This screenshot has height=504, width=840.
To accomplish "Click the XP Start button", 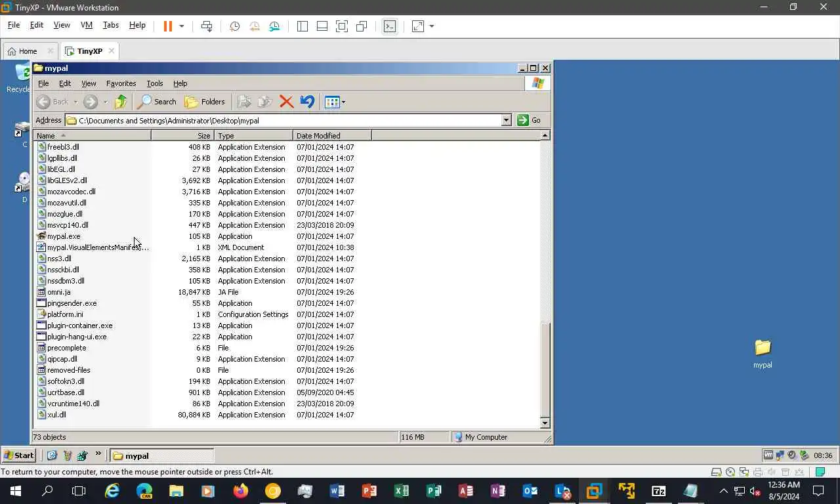I will pyautogui.click(x=18, y=455).
